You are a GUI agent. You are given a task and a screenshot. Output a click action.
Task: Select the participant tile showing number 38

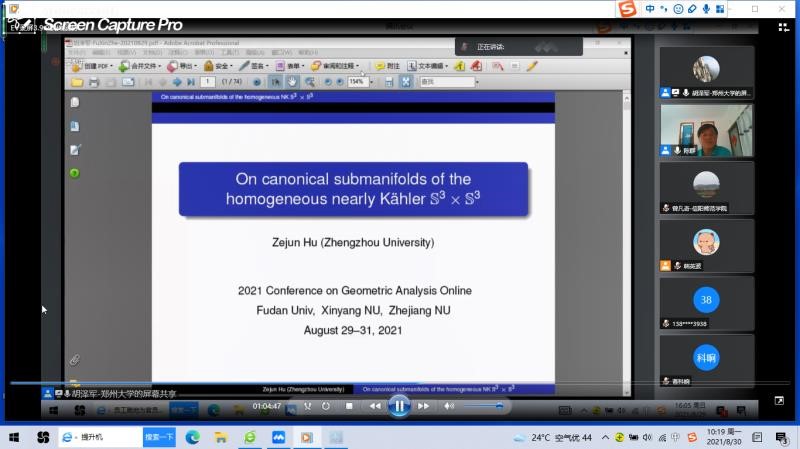[x=706, y=300]
